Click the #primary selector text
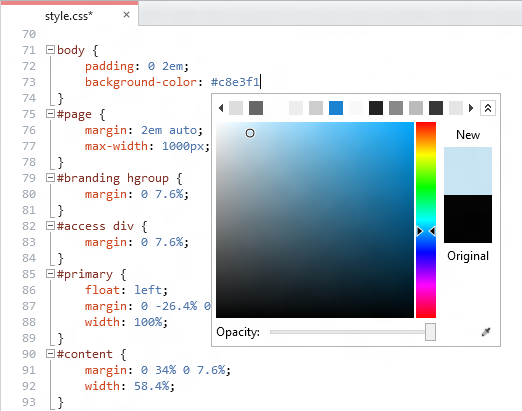 [x=85, y=275]
